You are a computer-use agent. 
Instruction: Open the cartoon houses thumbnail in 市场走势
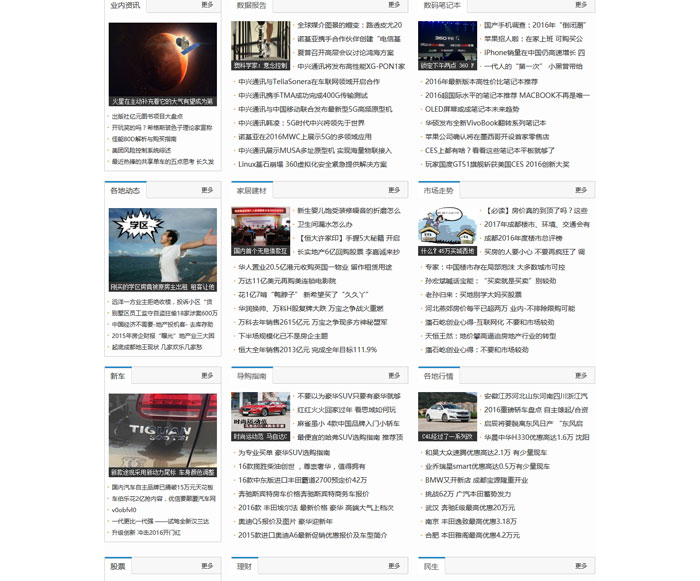click(x=447, y=233)
